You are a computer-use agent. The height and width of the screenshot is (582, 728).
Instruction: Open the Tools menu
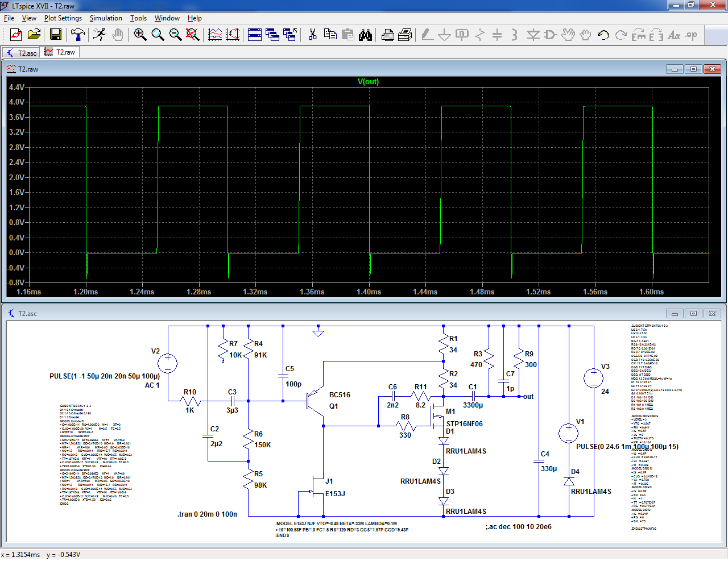pyautogui.click(x=138, y=18)
